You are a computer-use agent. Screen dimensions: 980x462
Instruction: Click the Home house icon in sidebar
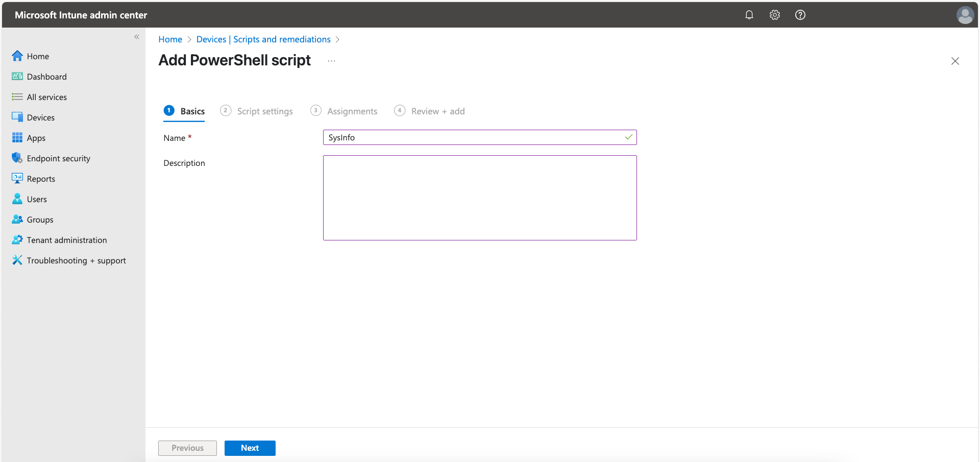click(x=17, y=56)
